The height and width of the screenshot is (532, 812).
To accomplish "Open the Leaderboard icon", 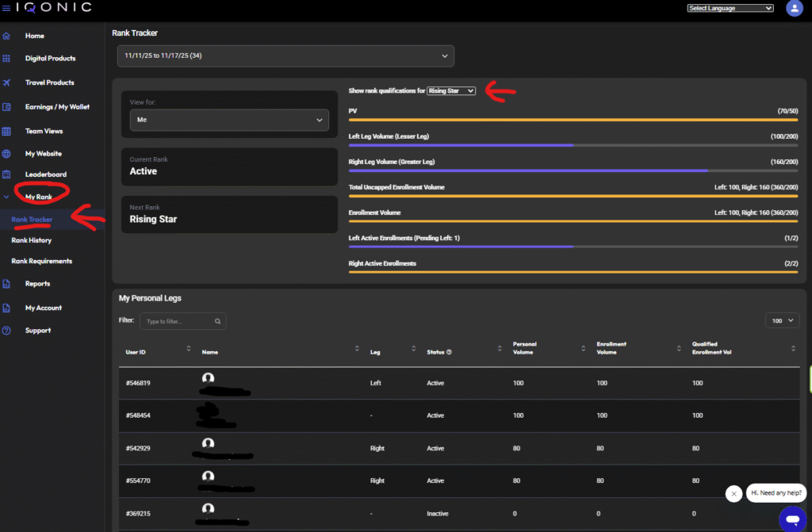I will [7, 174].
